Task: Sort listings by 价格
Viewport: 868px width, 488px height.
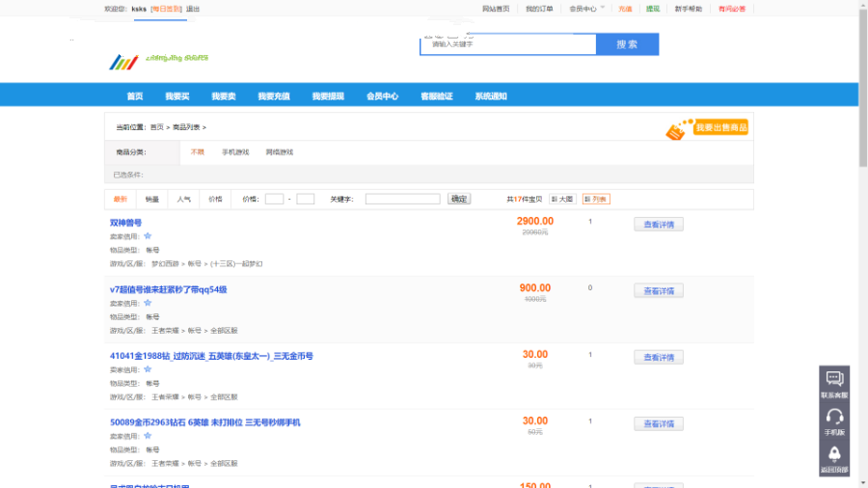Action: click(x=215, y=200)
